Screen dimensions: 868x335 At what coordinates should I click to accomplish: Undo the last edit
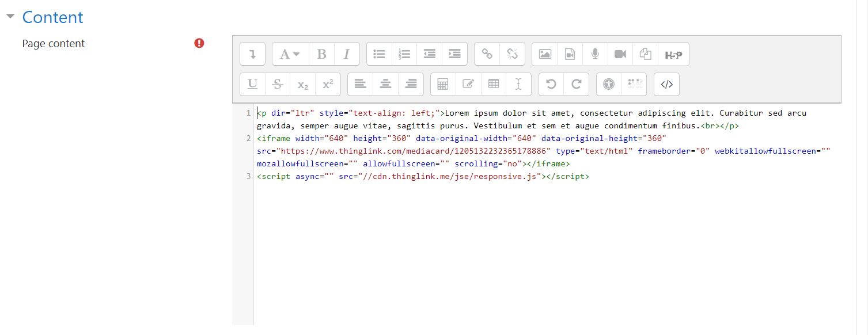(551, 84)
